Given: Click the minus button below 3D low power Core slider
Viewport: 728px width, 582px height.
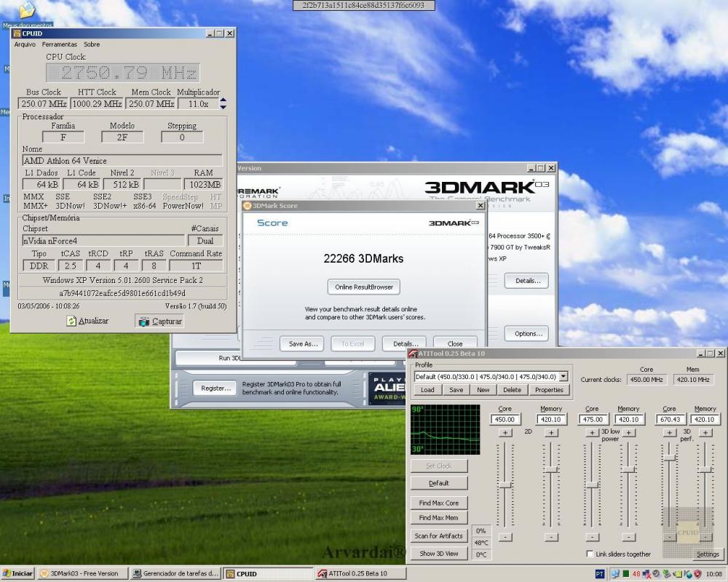Looking at the screenshot, I should click(x=592, y=537).
